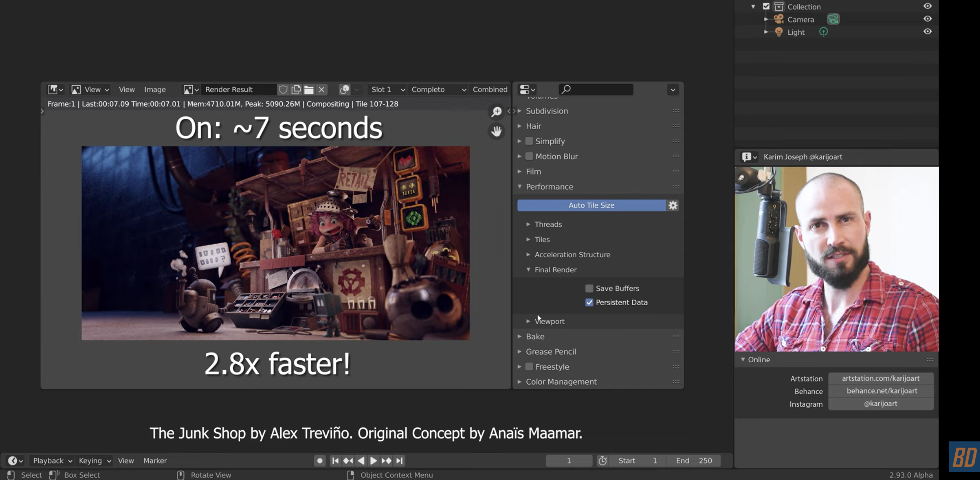Click the artstation.com/karijoart field

[881, 379]
